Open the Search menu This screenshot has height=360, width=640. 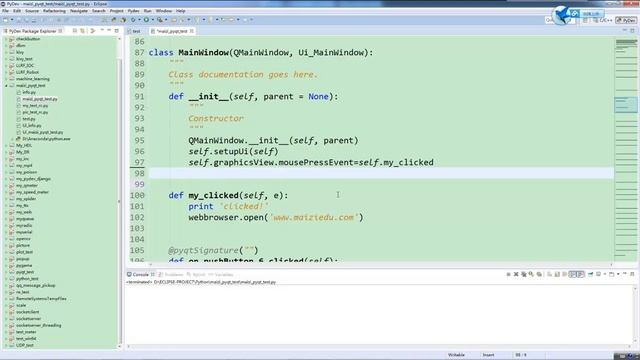point(98,11)
